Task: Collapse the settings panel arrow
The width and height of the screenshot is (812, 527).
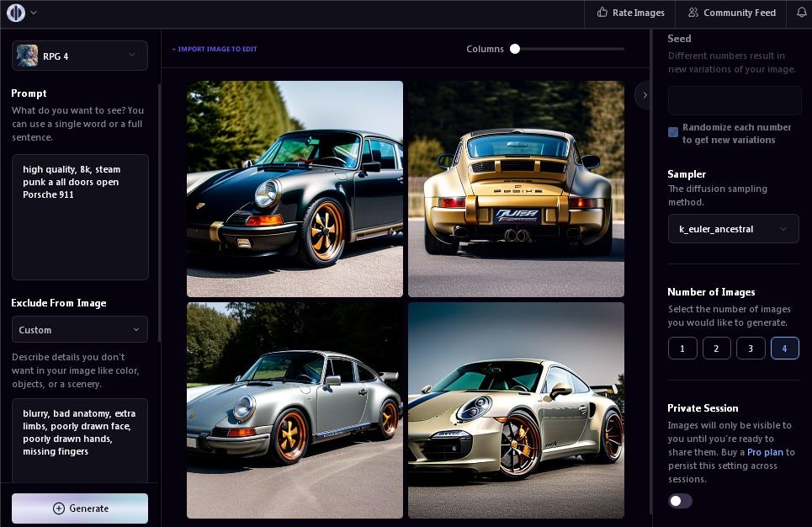Action: tap(645, 95)
